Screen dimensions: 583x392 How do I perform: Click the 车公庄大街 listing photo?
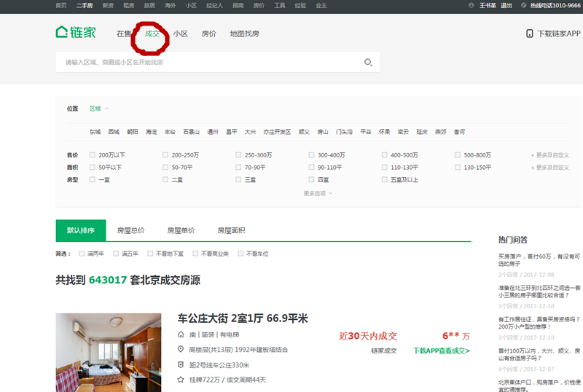pos(109,352)
